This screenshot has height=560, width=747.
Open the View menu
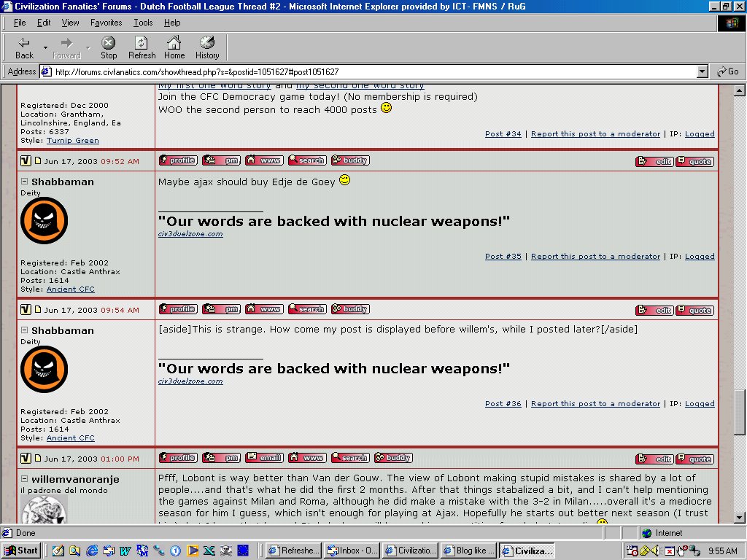pyautogui.click(x=71, y=23)
